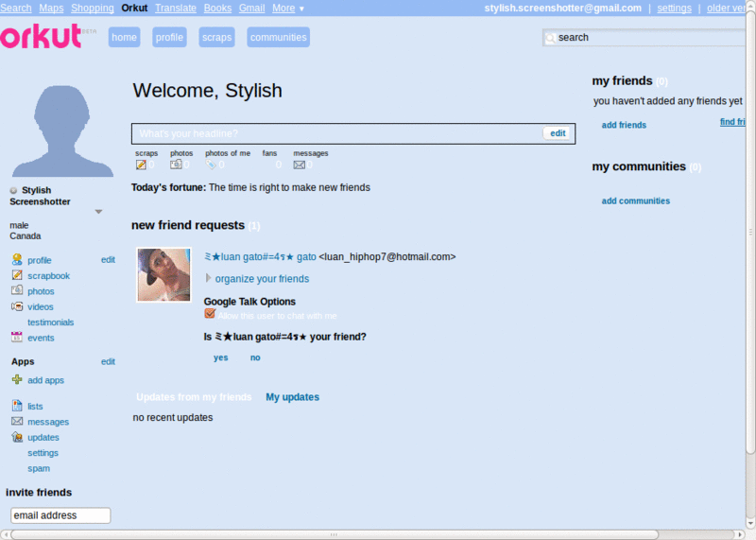The image size is (756, 540).
Task: Open Books link in top bar
Action: point(217,9)
